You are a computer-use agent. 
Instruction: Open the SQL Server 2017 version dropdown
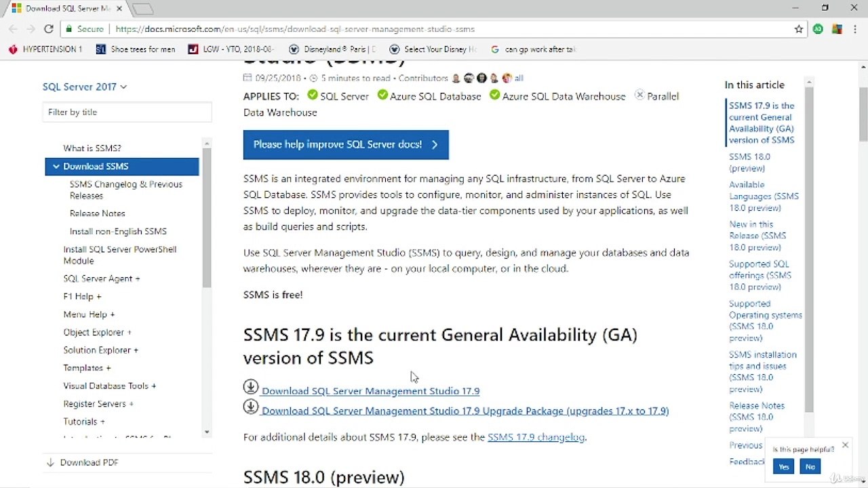tap(85, 87)
